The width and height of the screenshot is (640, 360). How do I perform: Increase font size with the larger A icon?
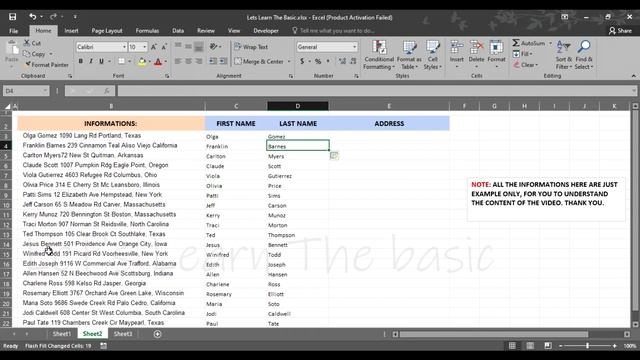click(x=154, y=47)
